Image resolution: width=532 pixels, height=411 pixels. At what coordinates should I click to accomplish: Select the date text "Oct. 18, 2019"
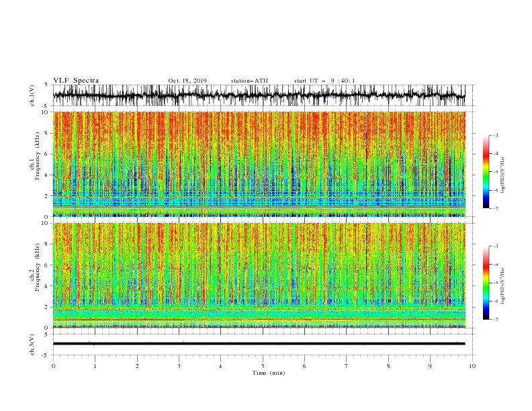click(x=187, y=81)
